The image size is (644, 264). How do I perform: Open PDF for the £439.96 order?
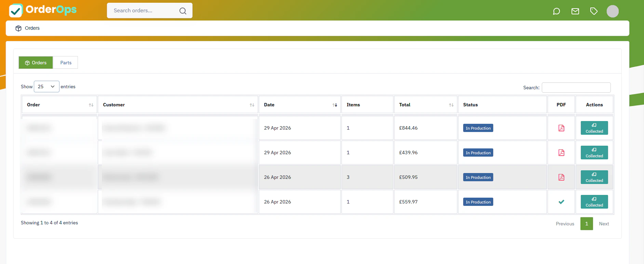pos(561,153)
